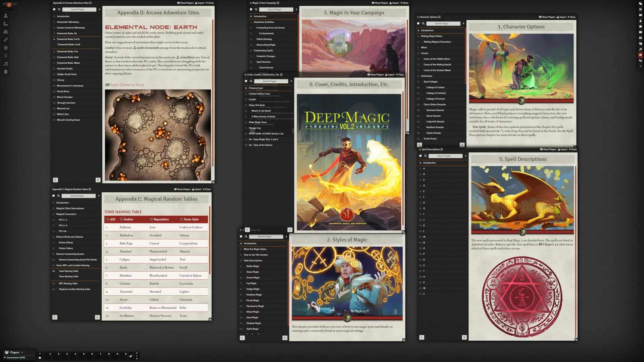Image resolution: width=644 pixels, height=362 pixels.
Task: Toggle Show Players in Character Options window
Action: tap(547, 17)
